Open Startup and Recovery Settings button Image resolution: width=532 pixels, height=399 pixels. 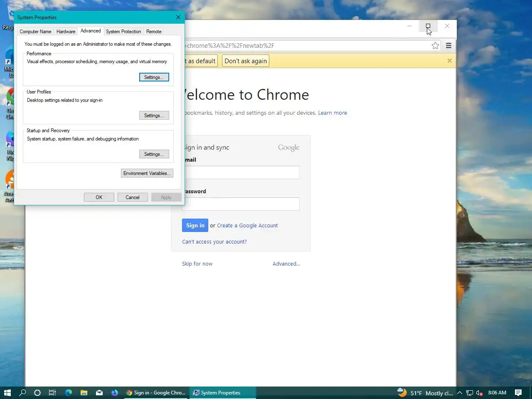click(x=154, y=154)
